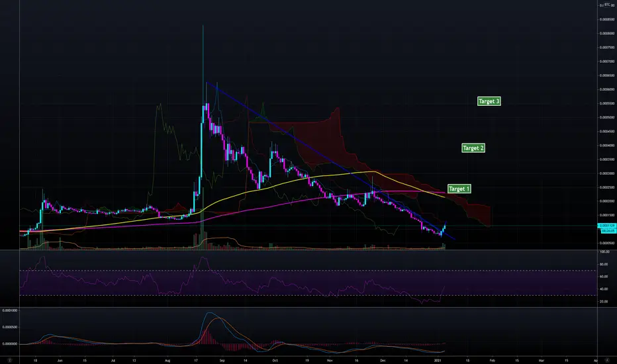Click the Dec label on time axis
This screenshot has height=364, width=617.
(x=383, y=360)
